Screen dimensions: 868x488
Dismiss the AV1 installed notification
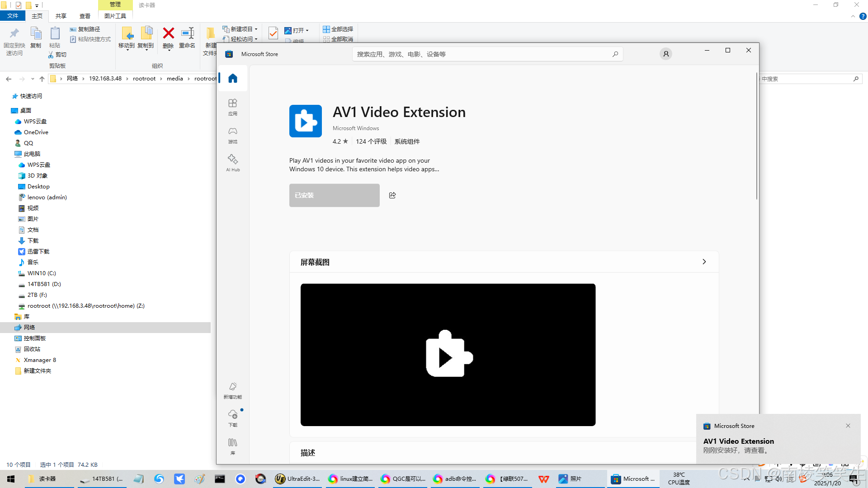tap(848, 426)
